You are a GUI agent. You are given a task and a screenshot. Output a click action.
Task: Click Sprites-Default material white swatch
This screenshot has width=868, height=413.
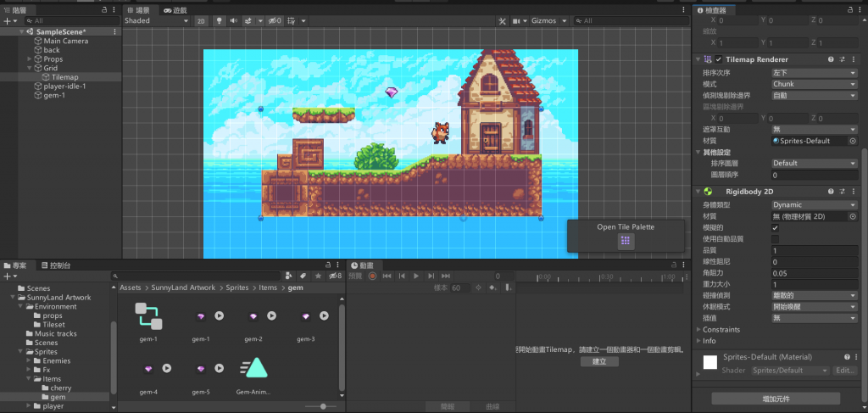tap(710, 362)
